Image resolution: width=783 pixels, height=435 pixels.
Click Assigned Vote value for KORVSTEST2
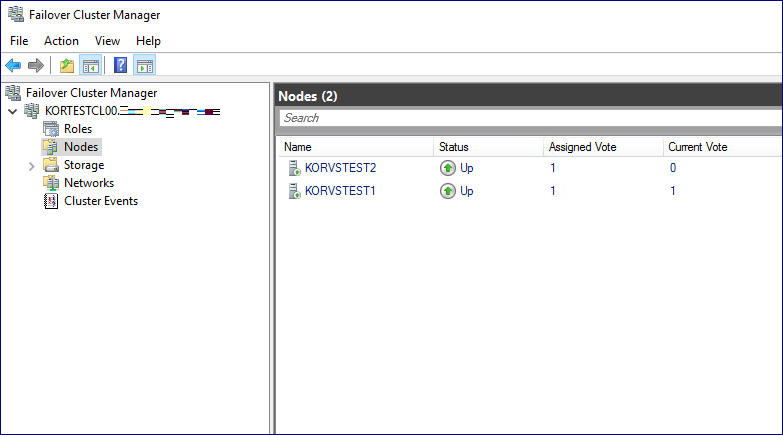(x=553, y=168)
